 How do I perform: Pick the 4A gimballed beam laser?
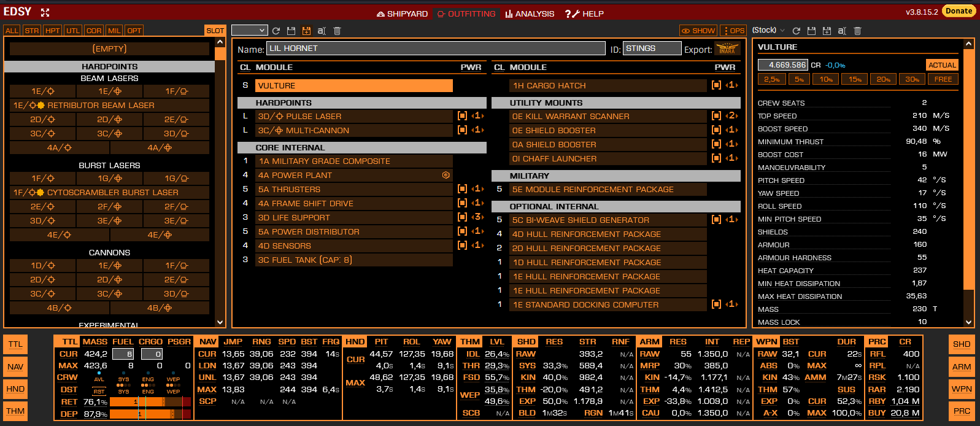[x=160, y=147]
